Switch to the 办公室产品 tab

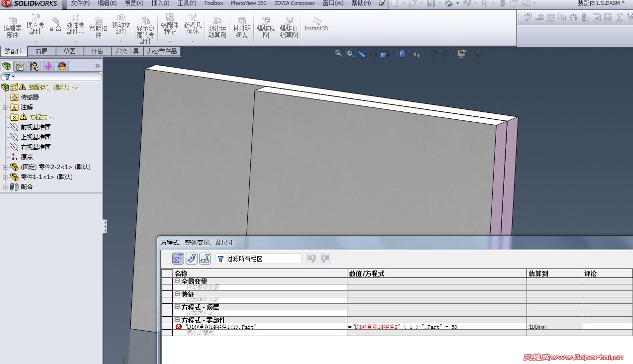(x=162, y=51)
